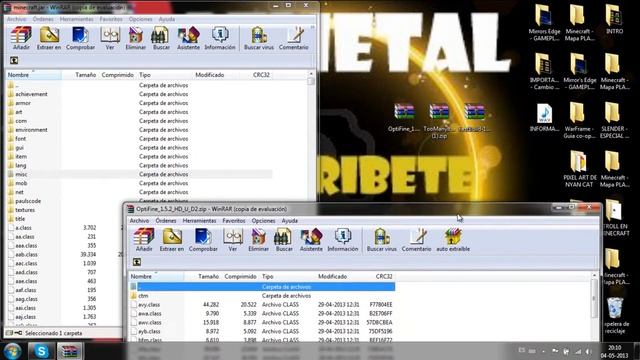Open Herramientas menu in minecraft.jar window

[76, 19]
